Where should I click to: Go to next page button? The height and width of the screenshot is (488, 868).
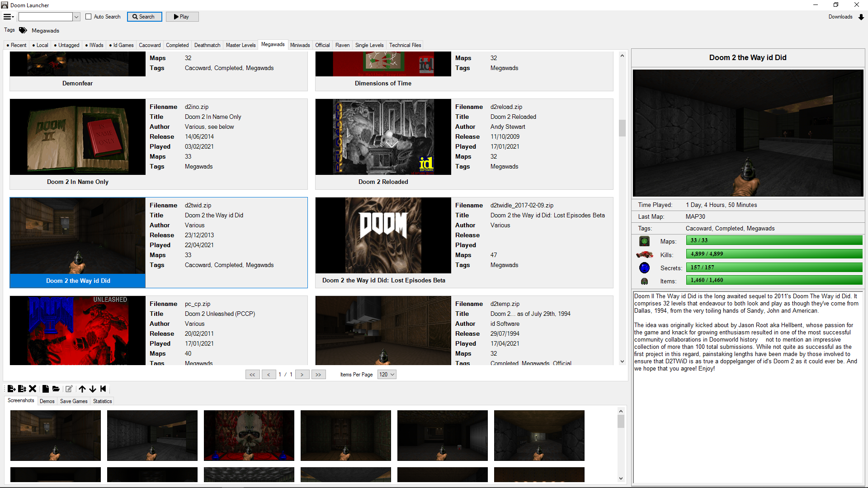[x=302, y=374]
